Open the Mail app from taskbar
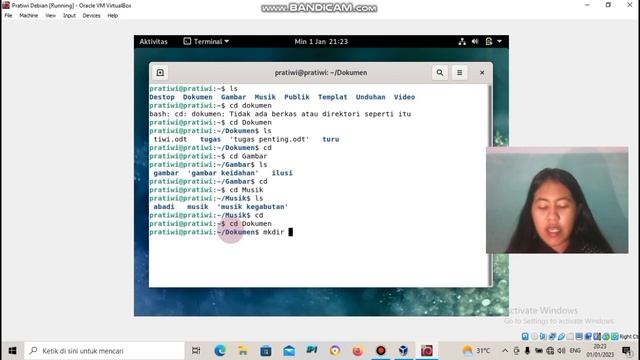This screenshot has width=640, height=360. tap(289, 351)
